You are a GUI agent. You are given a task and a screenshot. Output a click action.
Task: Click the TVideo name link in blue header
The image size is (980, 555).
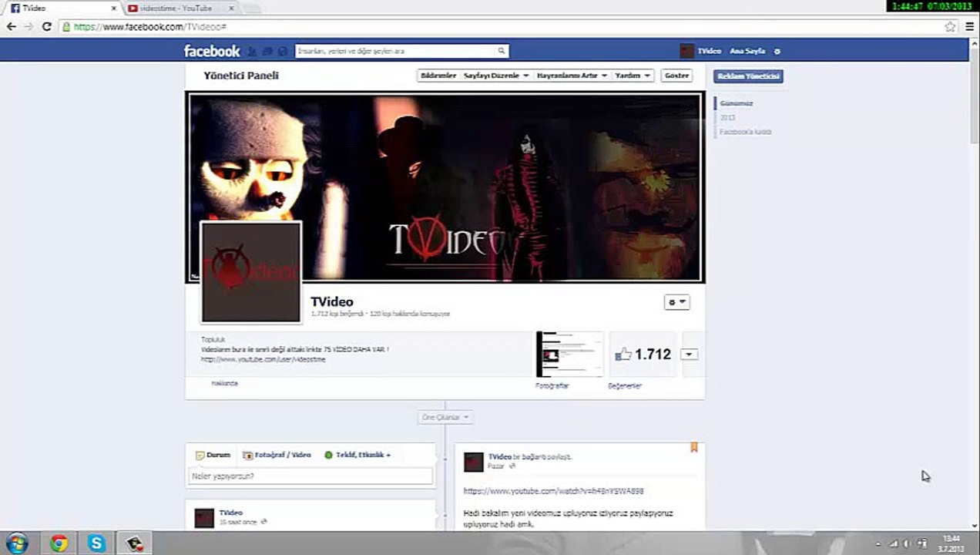pyautogui.click(x=710, y=51)
